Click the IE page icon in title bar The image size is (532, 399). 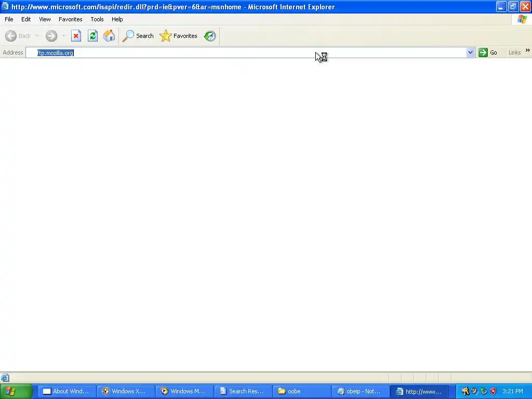point(5,6)
